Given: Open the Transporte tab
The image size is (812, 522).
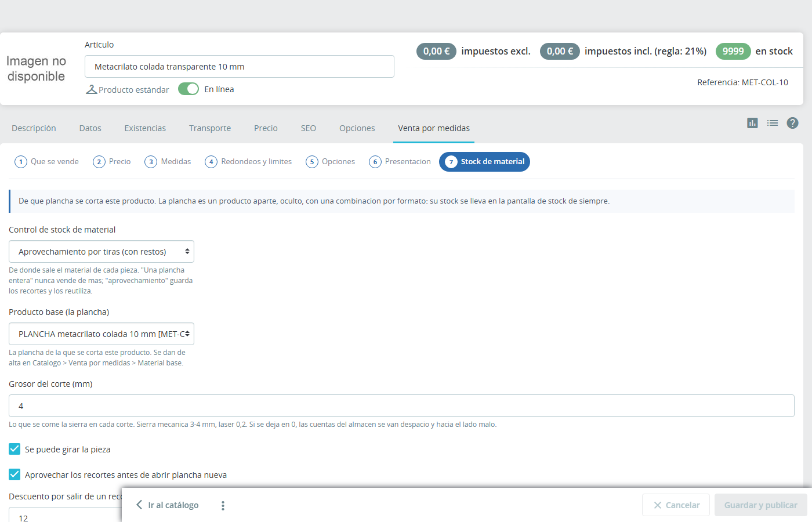Looking at the screenshot, I should 210,128.
